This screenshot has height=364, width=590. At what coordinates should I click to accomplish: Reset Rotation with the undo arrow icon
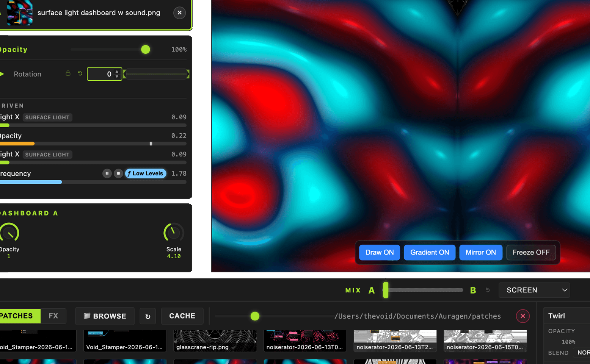80,73
